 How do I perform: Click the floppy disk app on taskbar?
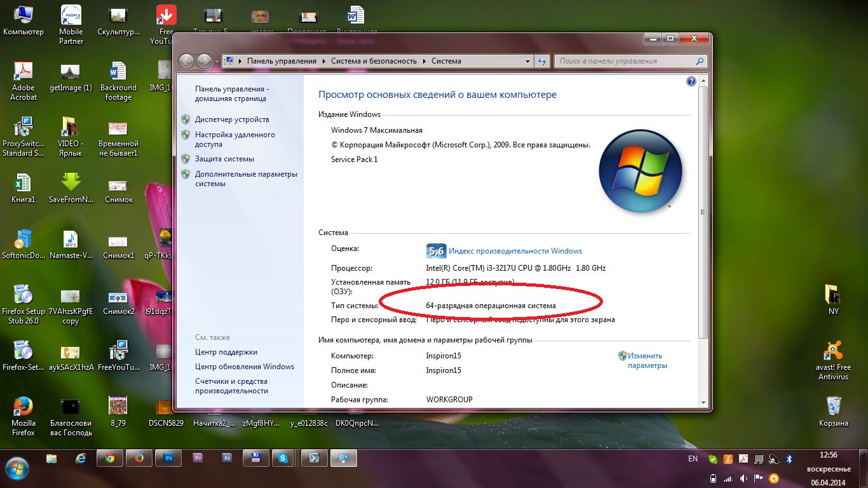256,457
